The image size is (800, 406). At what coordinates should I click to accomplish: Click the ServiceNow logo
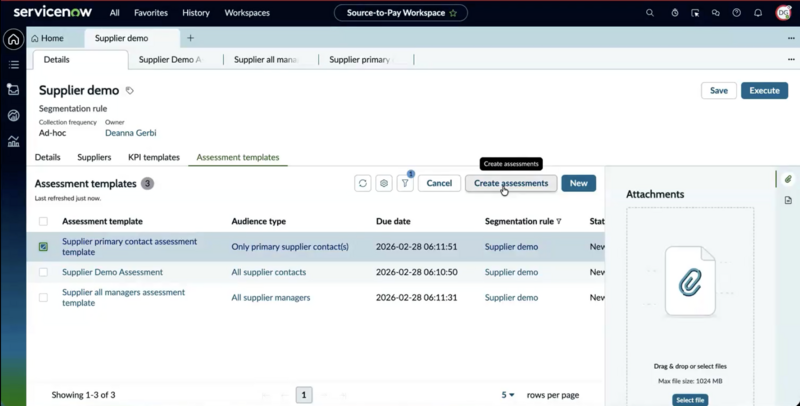tap(53, 12)
